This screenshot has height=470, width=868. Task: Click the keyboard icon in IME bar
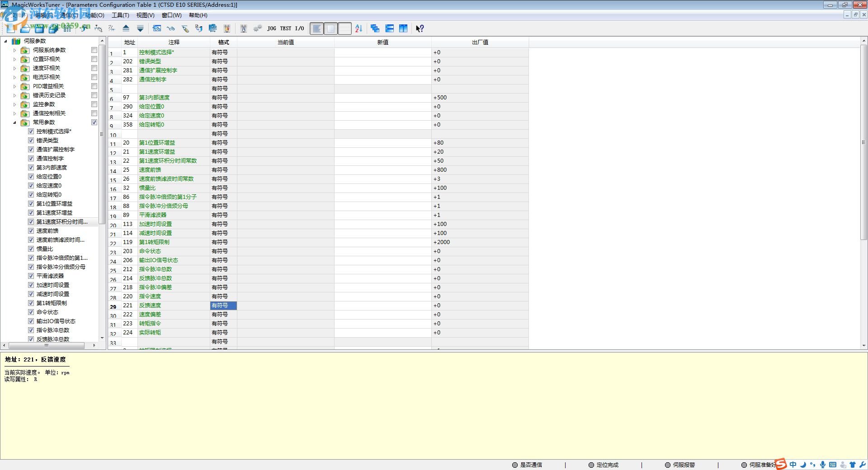pos(833,465)
